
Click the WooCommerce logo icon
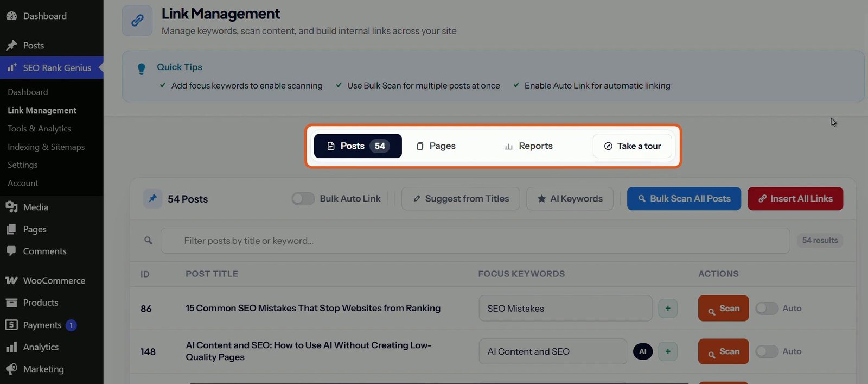(11, 280)
